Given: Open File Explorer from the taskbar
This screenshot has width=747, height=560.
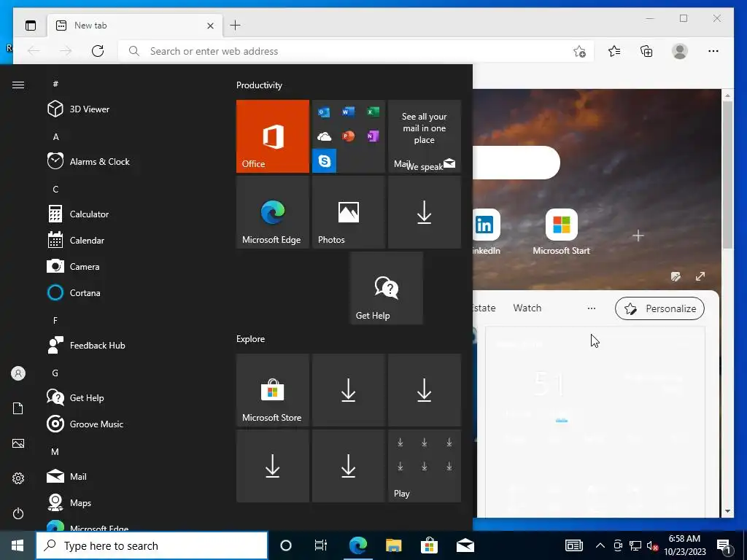Looking at the screenshot, I should tap(393, 545).
